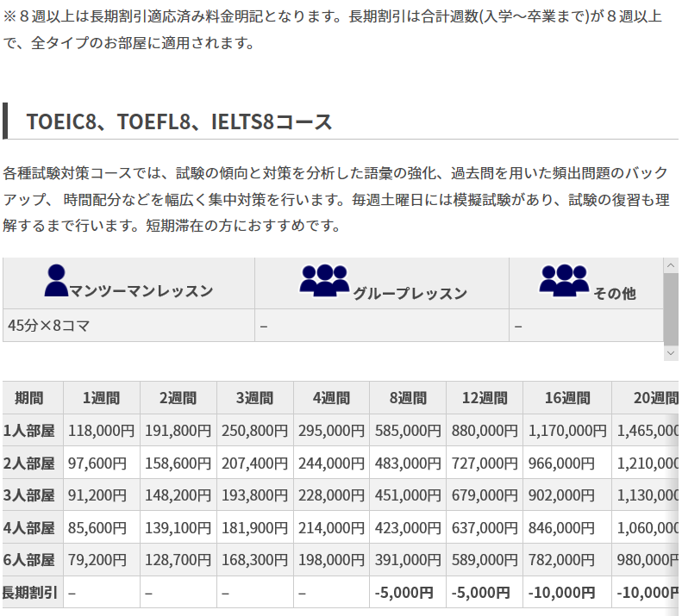Click the 1週間 column header
The height and width of the screenshot is (616, 682).
(101, 398)
